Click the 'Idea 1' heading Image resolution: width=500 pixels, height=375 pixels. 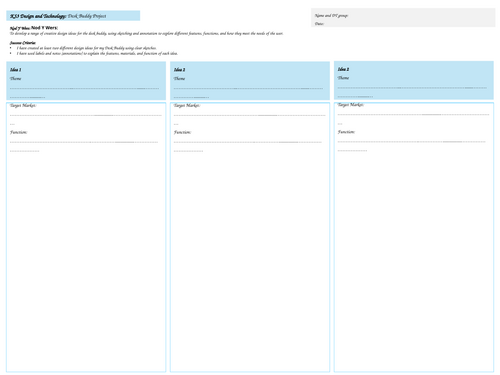(x=16, y=70)
